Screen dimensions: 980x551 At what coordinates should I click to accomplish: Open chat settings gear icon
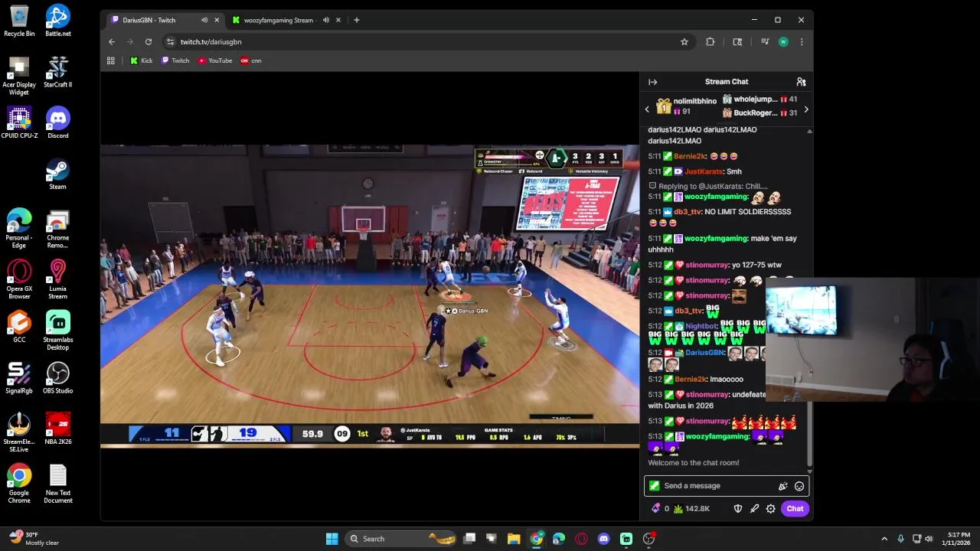771,509
